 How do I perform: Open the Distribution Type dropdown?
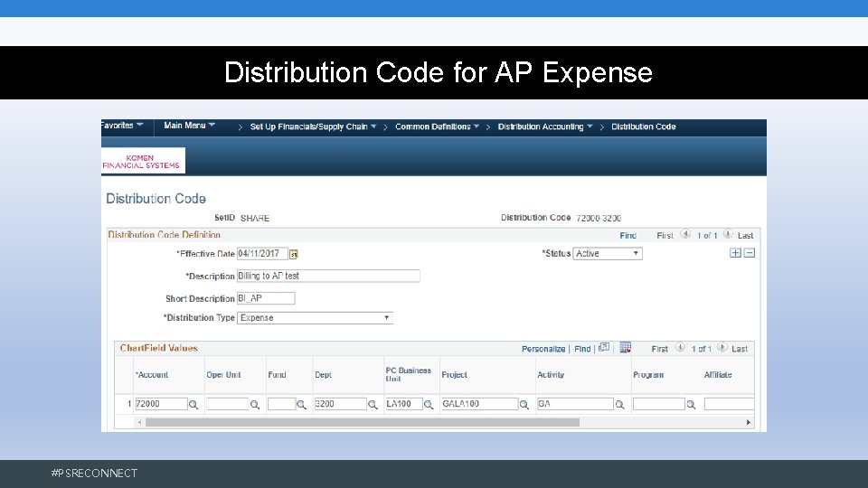pos(315,317)
